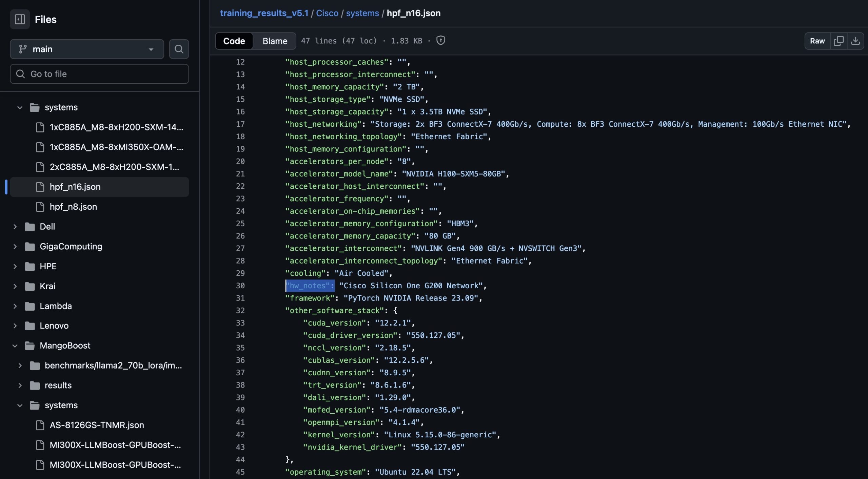The height and width of the screenshot is (479, 868).
Task: Click line number 30
Action: point(240,286)
